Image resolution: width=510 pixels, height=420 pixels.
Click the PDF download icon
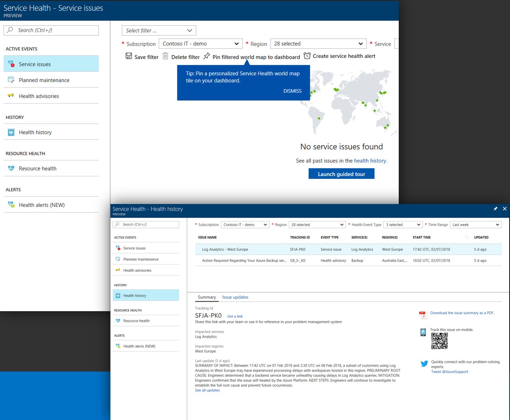(423, 315)
